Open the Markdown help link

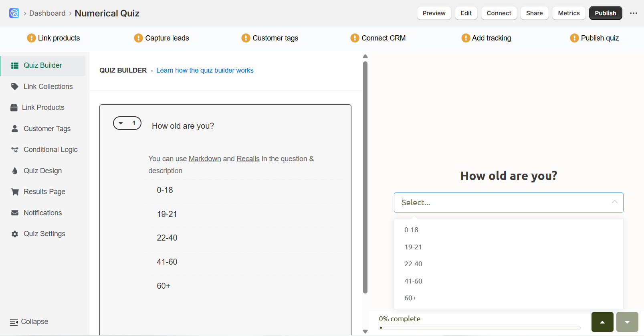pyautogui.click(x=205, y=159)
